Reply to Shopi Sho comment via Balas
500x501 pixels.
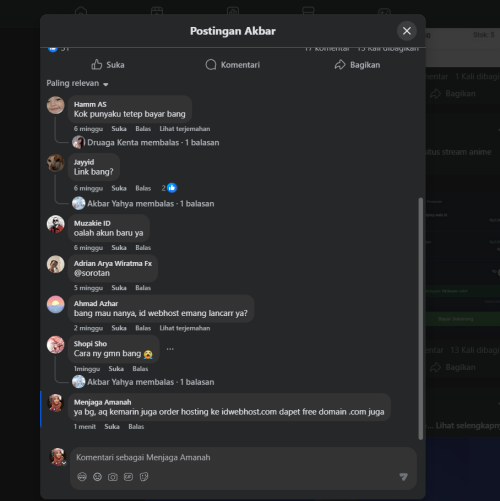point(140,369)
